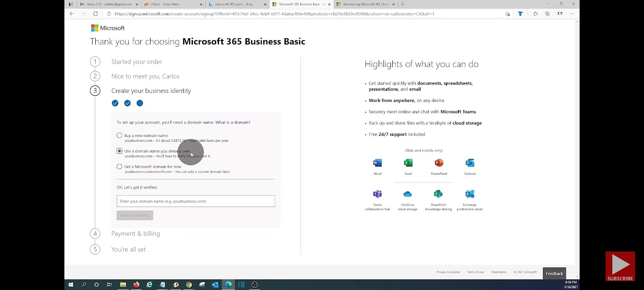Open OBS Studio from the taskbar
644x290 pixels.
tap(254, 285)
